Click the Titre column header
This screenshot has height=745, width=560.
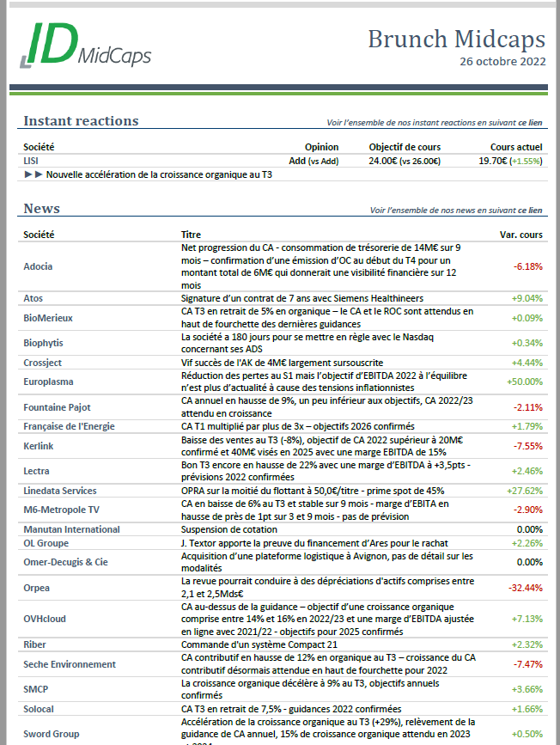191,235
